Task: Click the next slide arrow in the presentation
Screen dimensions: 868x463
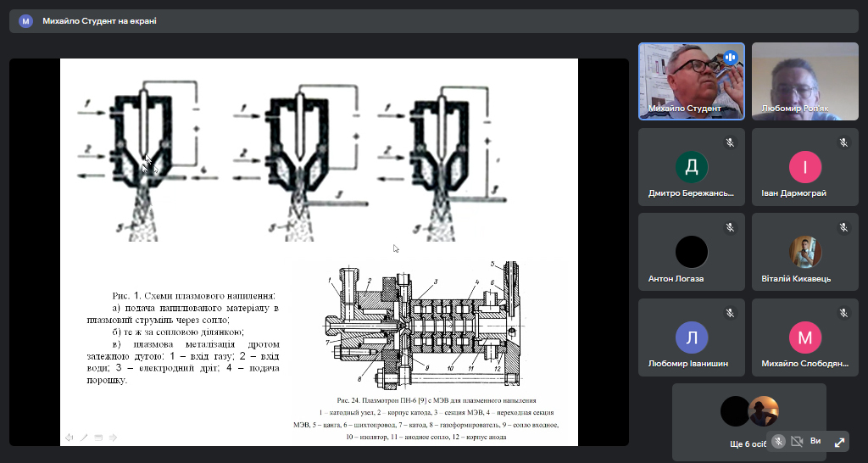Action: pos(113,438)
